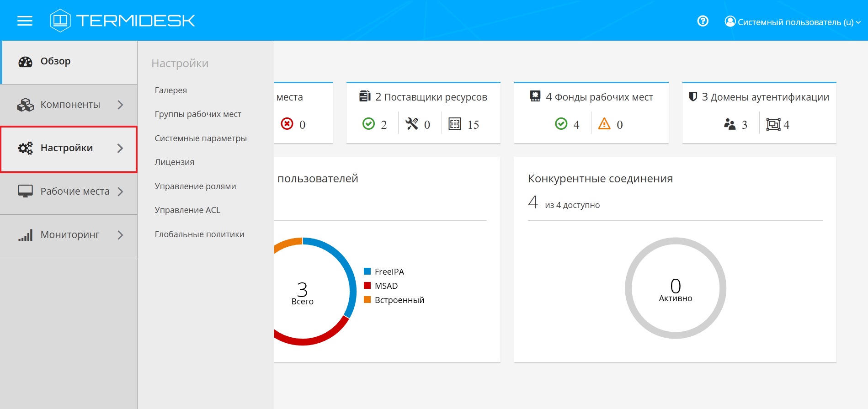Click the Компоненты cubes icon
The image size is (868, 409).
pyautogui.click(x=26, y=105)
